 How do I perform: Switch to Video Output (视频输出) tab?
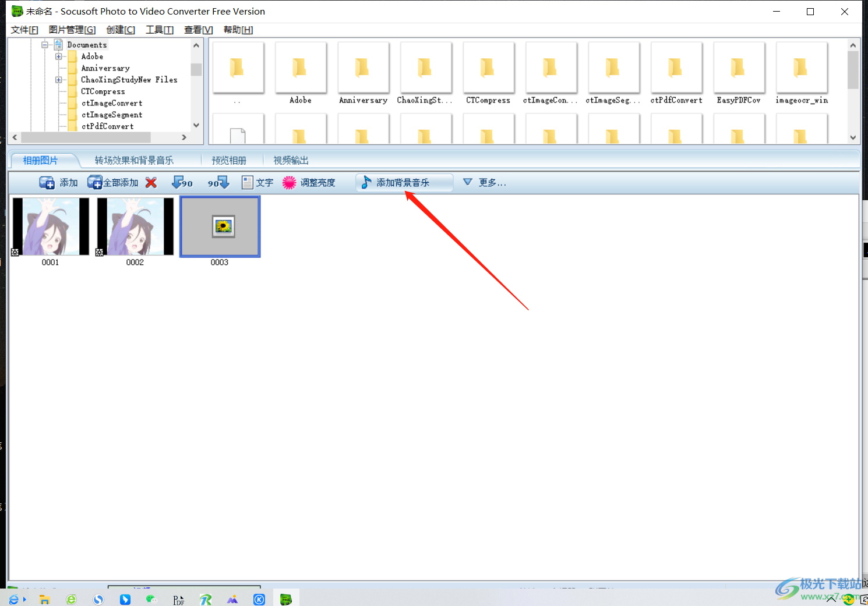click(x=291, y=161)
